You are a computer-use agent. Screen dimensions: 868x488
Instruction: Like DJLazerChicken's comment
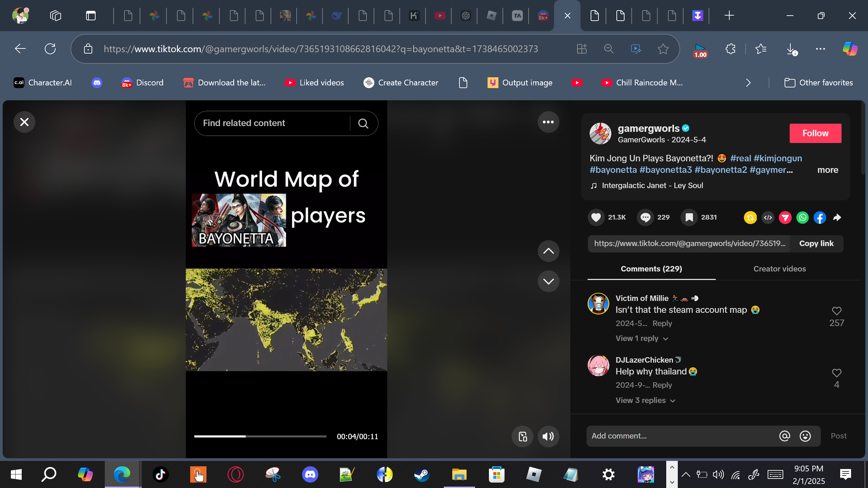pos(836,373)
